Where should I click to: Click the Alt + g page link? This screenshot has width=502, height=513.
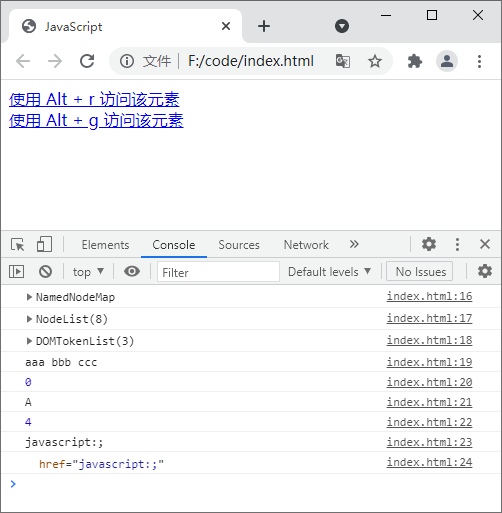pos(96,120)
